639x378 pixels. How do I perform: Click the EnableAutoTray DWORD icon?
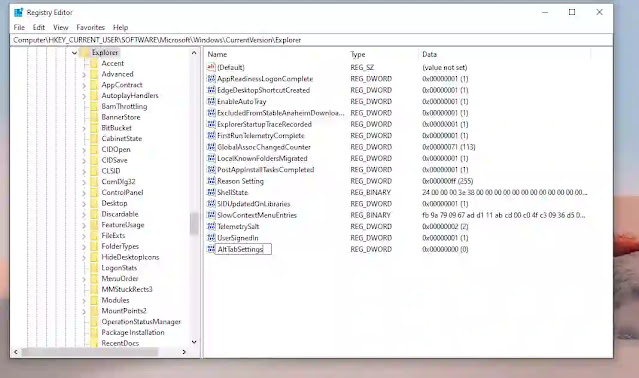211,101
